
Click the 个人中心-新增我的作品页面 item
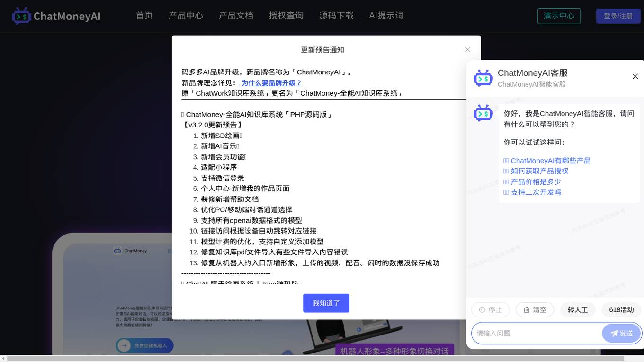tap(245, 189)
